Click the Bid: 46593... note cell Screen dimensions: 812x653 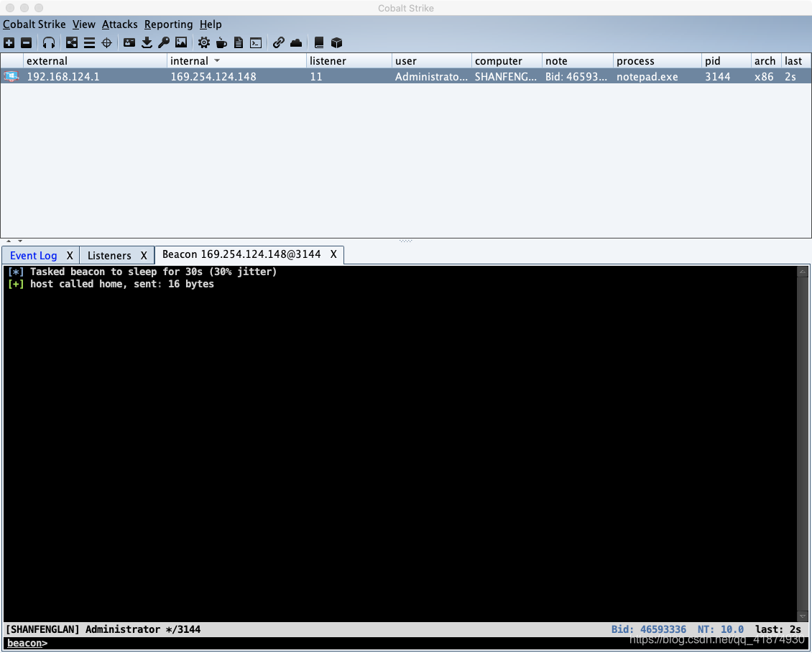[x=576, y=77]
